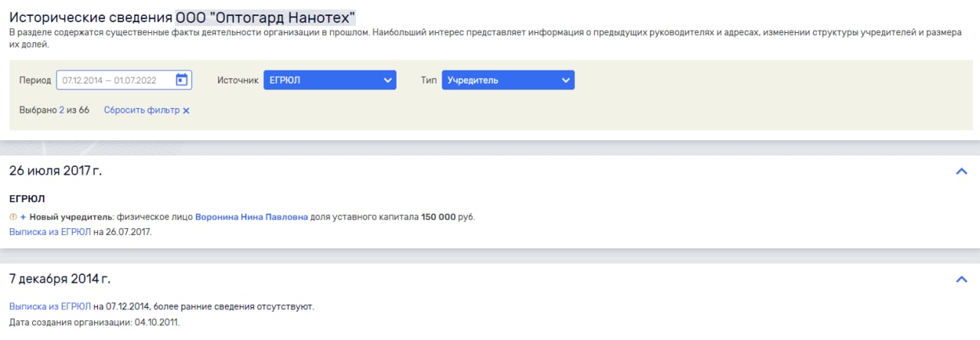
Task: Select the heading text ООО "Оптогард Нанотех"
Action: pyautogui.click(x=266, y=18)
